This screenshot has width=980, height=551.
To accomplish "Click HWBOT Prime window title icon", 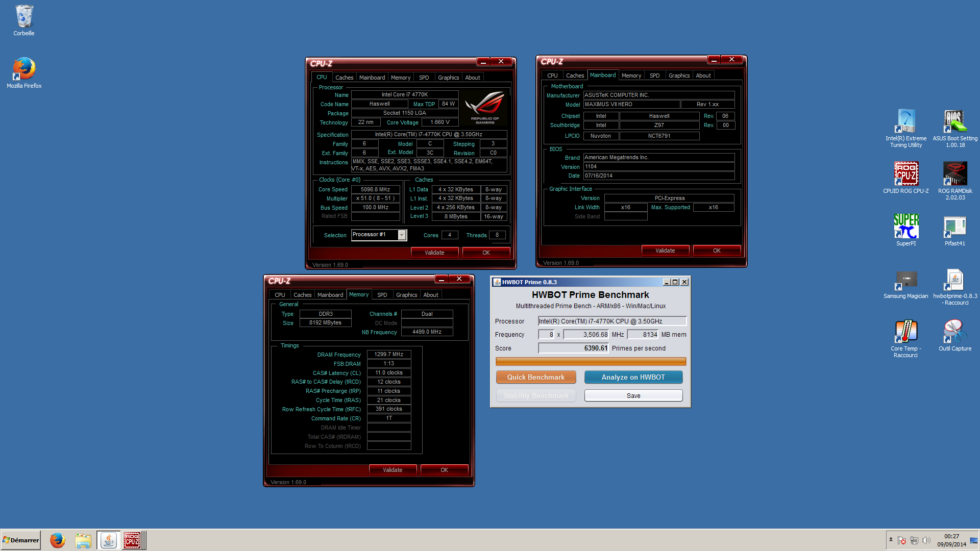I will pos(497,282).
